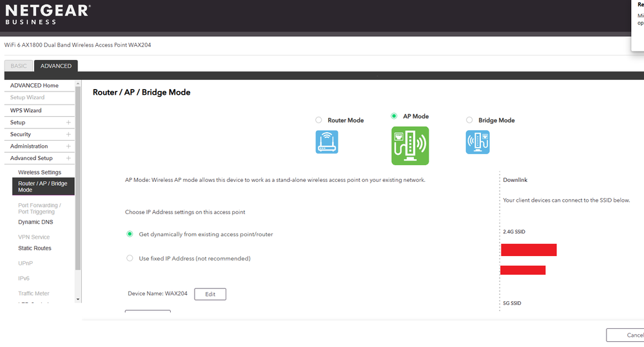Choose Get dynamically from existing access point/router
The width and height of the screenshot is (644, 347).
(130, 234)
